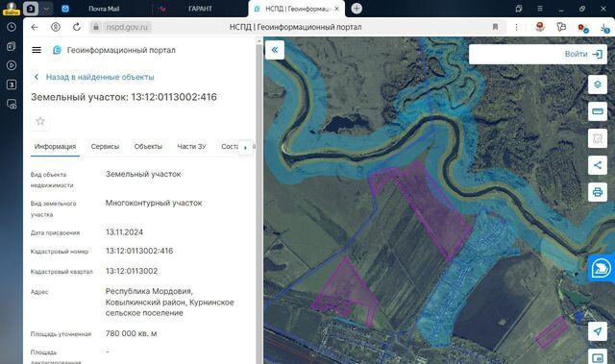Image resolution: width=615 pixels, height=364 pixels.
Task: Center map on my location arrow
Action: click(x=598, y=331)
